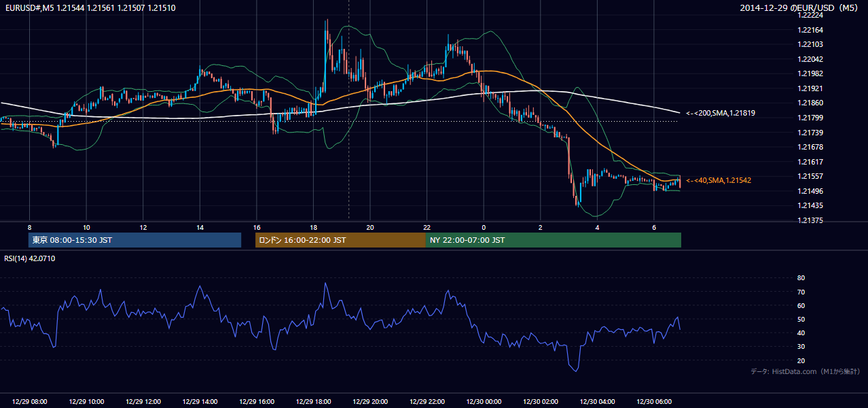Click hour label 12 under the price chart
This screenshot has width=868, height=408.
tap(143, 227)
